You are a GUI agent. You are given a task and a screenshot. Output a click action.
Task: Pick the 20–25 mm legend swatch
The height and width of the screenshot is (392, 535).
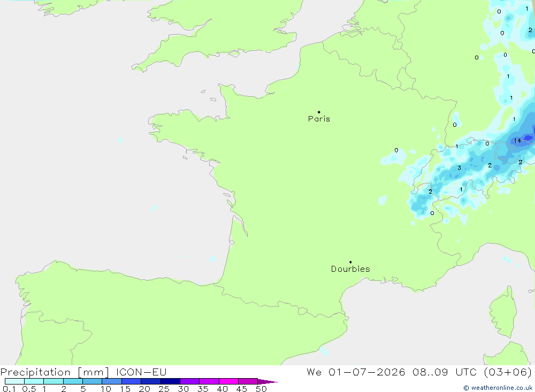[151, 381]
